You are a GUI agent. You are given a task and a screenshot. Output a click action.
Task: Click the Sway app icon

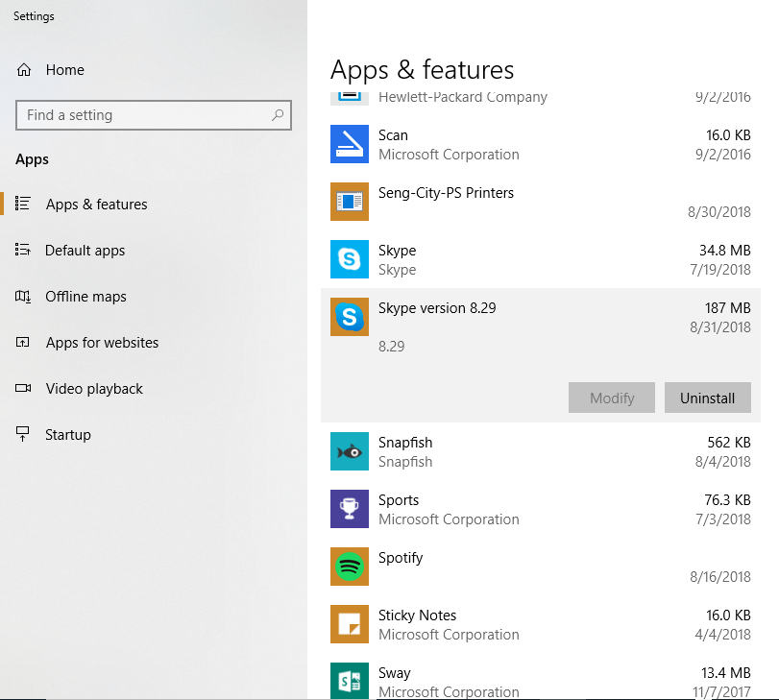pyautogui.click(x=349, y=681)
